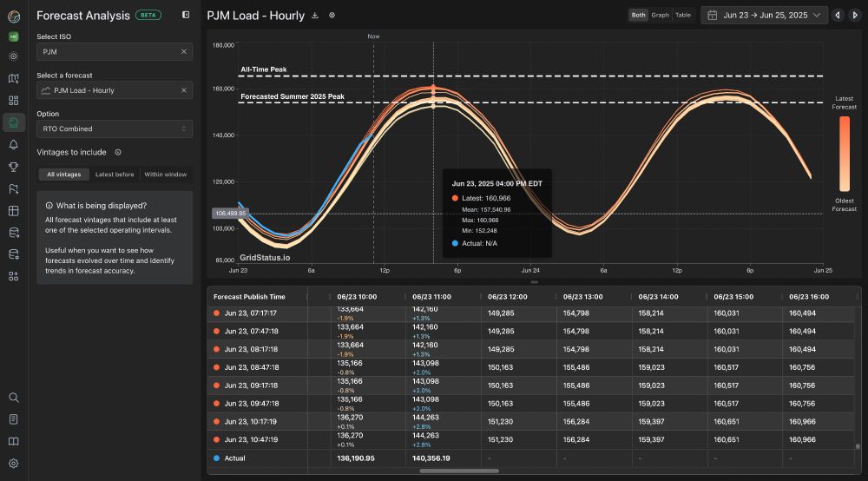The width and height of the screenshot is (868, 481).
Task: Click the Actual value 136,190.95
Action: point(355,458)
